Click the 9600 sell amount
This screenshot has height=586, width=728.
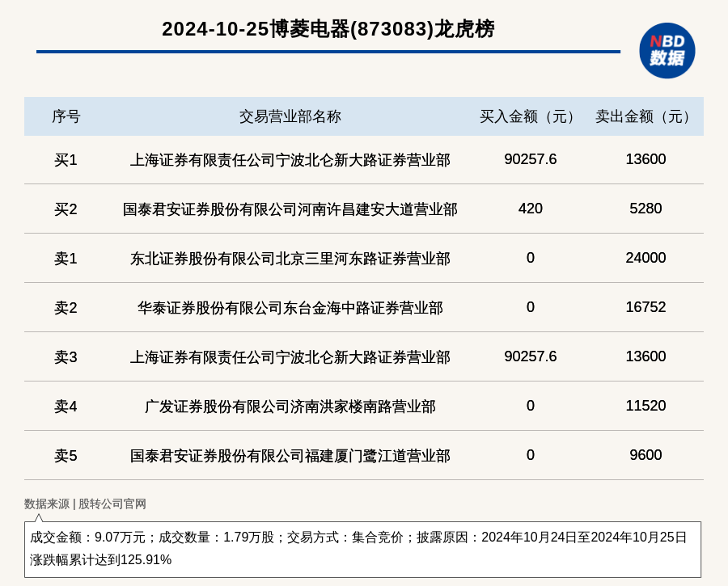645,455
